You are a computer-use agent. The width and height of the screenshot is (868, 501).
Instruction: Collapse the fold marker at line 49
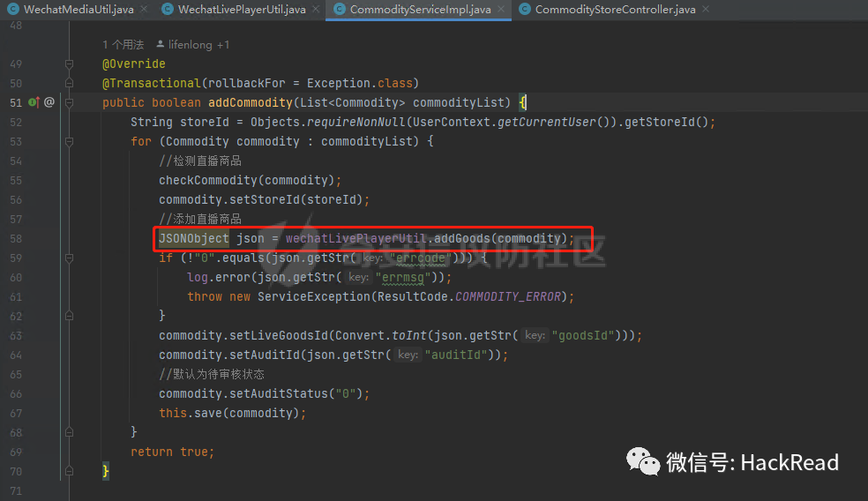69,64
